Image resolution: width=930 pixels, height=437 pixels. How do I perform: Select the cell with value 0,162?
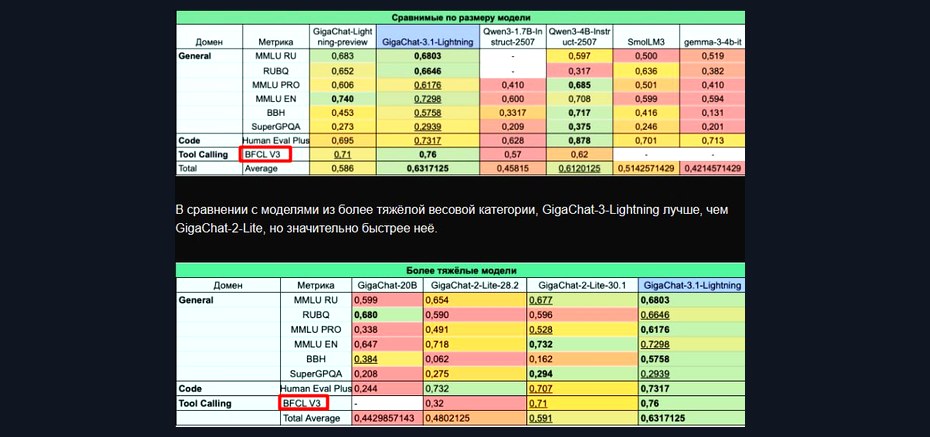(582, 359)
